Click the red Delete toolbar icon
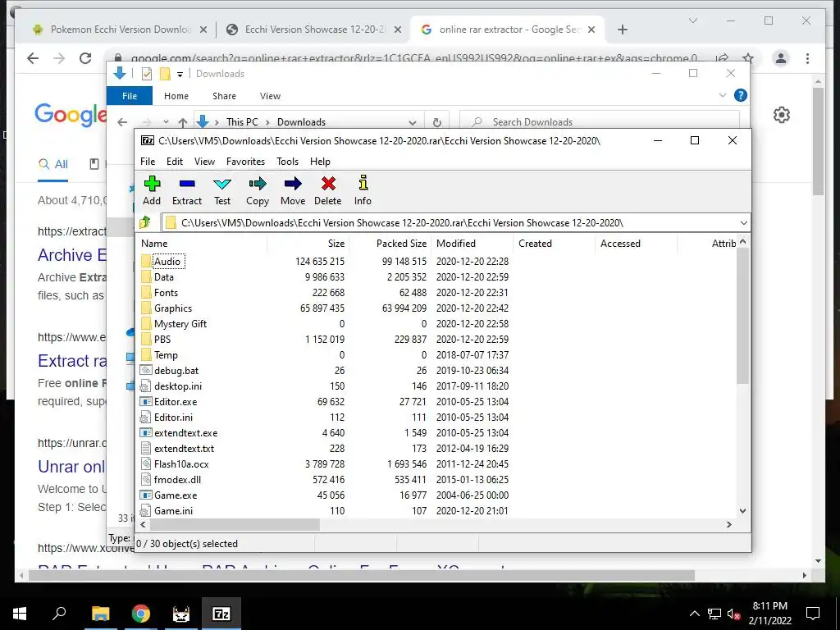 pyautogui.click(x=328, y=184)
